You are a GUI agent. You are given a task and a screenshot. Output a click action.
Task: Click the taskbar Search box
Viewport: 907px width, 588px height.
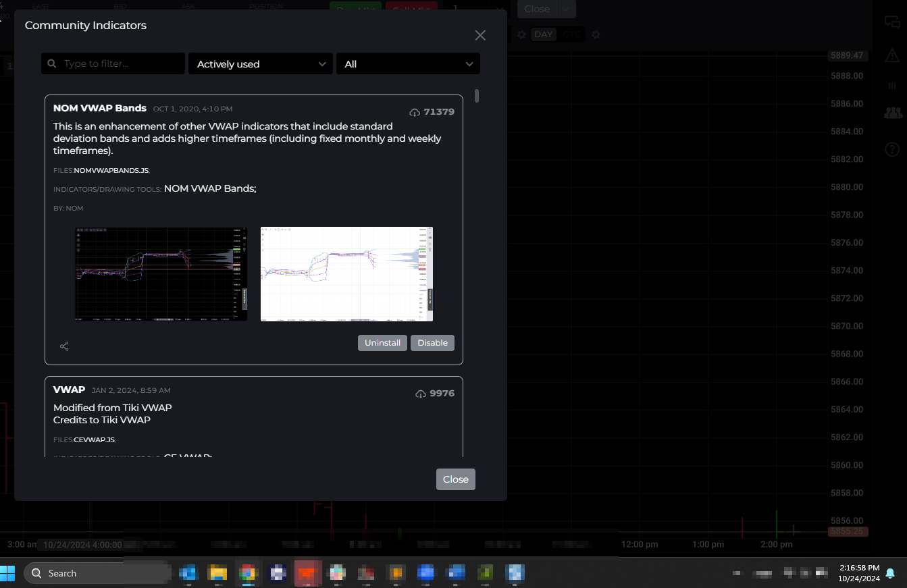tap(98, 573)
